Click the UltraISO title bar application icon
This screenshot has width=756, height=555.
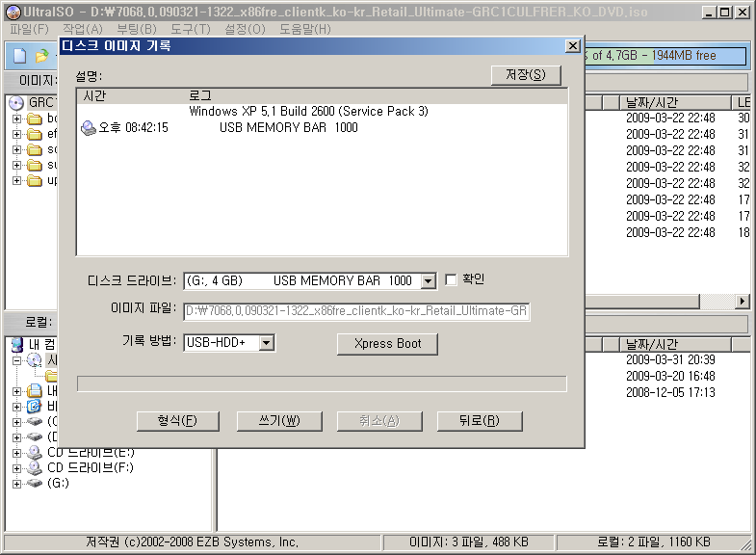click(x=13, y=13)
